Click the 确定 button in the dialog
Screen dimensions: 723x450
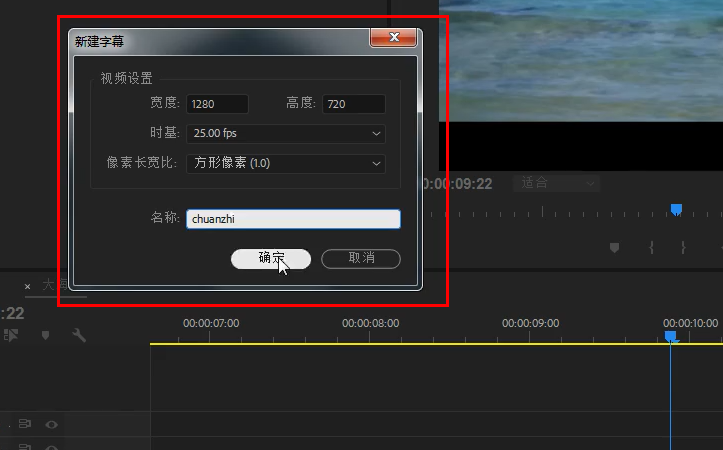(271, 259)
